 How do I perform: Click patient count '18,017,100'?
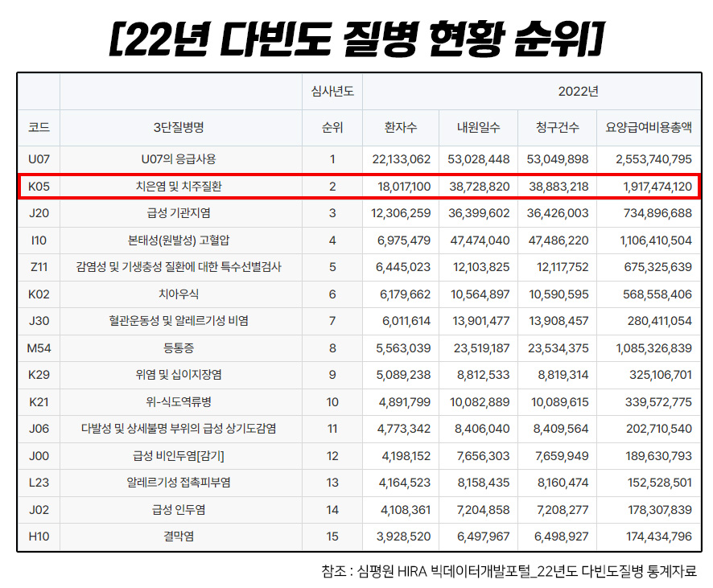coord(404,187)
